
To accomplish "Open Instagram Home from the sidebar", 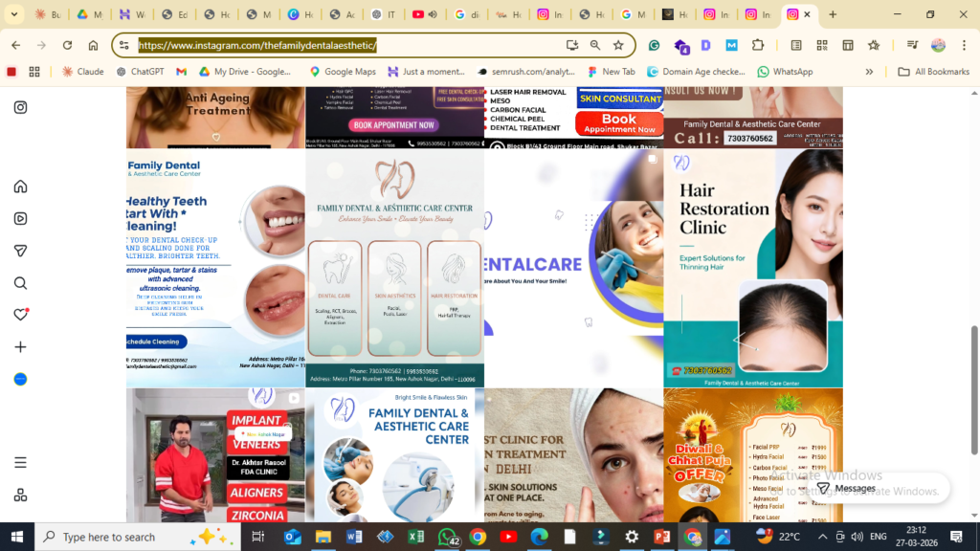I will [x=20, y=187].
